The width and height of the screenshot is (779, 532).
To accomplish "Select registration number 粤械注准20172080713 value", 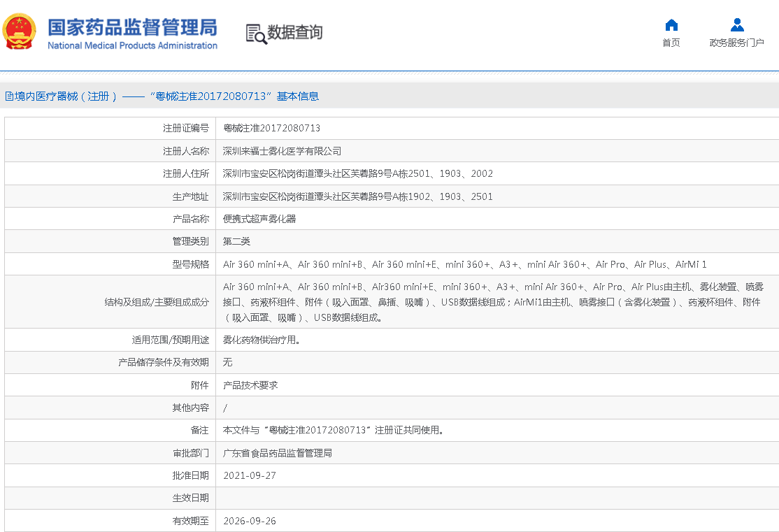I will click(x=271, y=128).
